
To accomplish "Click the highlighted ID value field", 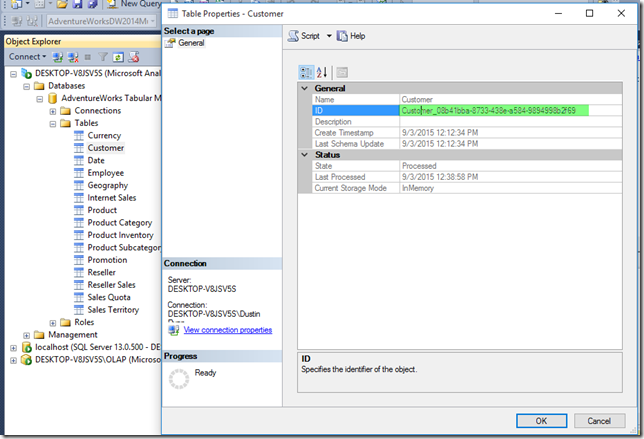I will (x=494, y=110).
